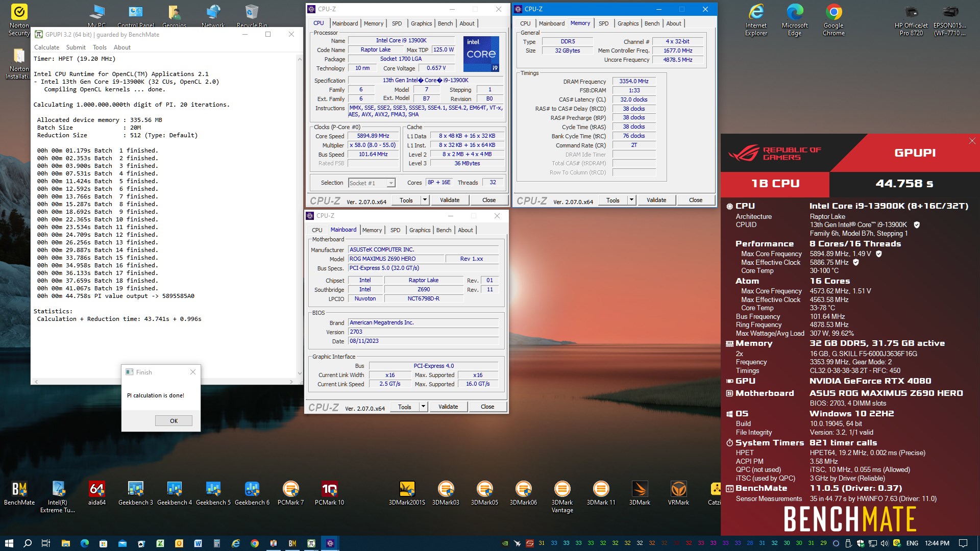The width and height of the screenshot is (980, 551).
Task: Click Validate in Memory tab window
Action: pos(656,200)
